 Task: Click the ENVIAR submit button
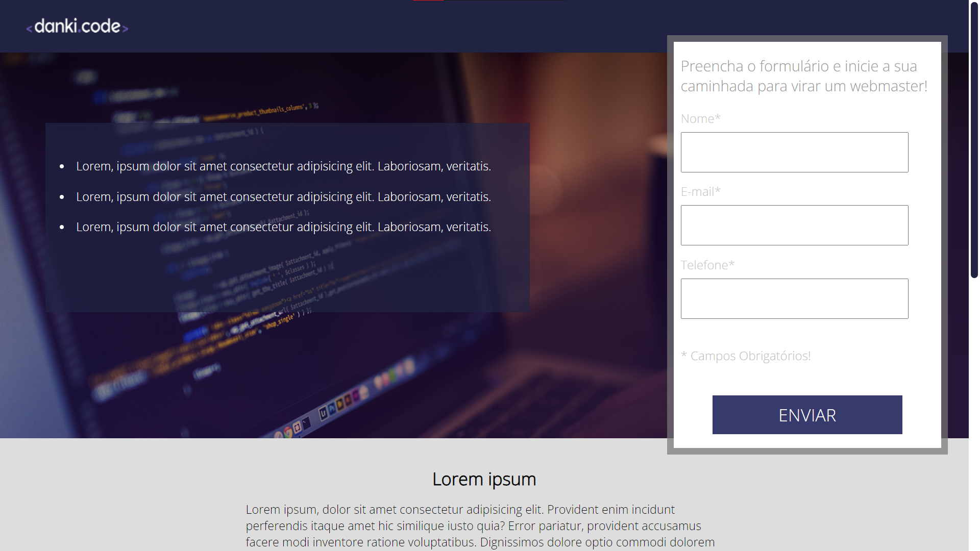806,415
